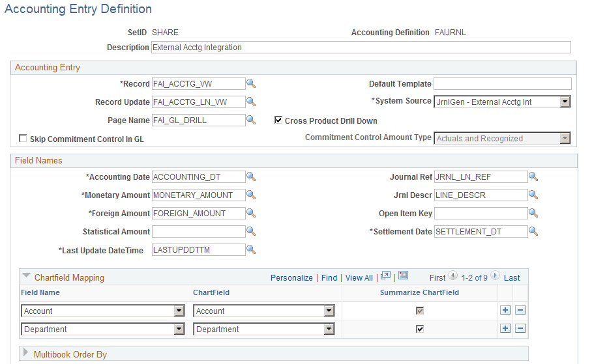Open lookup for Jrnl Descr field
592x364 pixels.
533,195
